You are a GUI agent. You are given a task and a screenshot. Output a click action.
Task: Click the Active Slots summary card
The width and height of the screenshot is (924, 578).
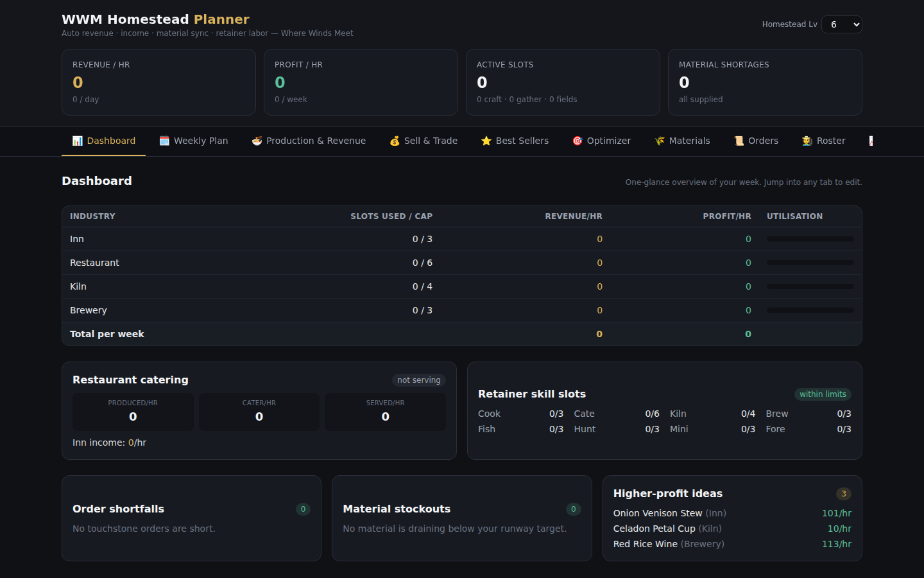563,82
